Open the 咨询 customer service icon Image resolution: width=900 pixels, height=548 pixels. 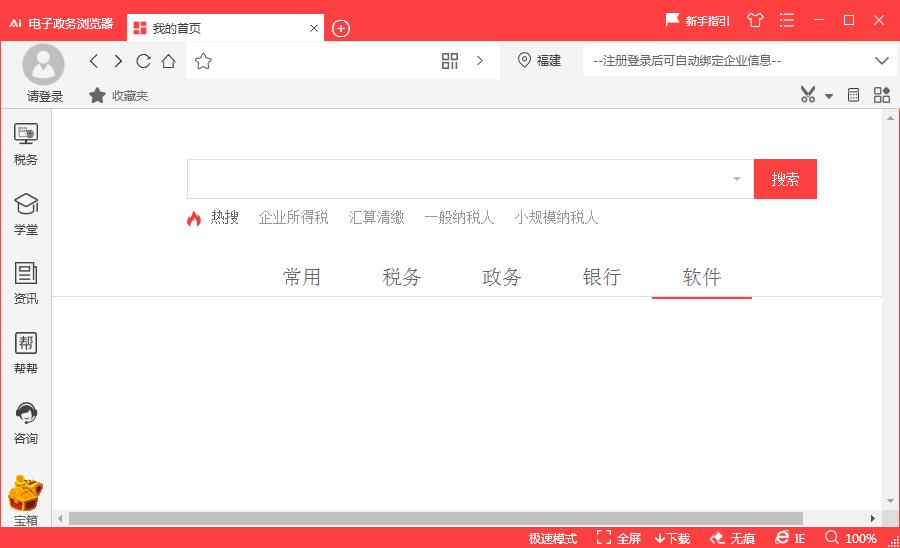(26, 423)
